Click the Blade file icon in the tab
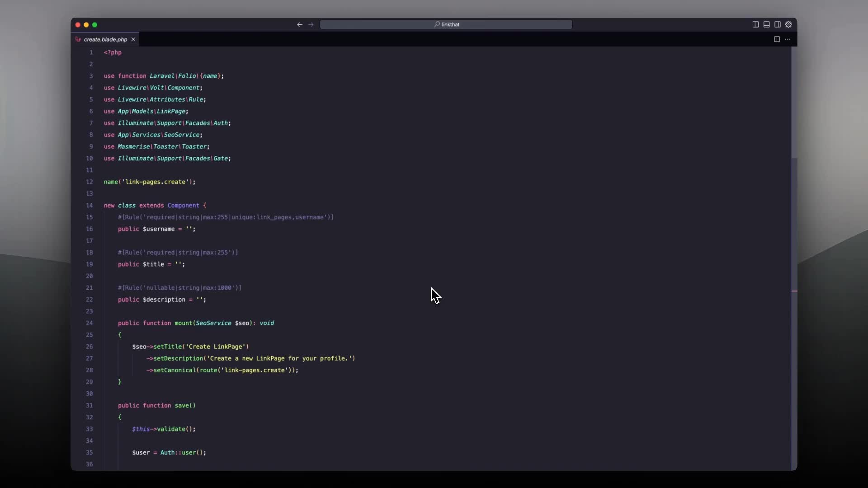 [x=78, y=39]
